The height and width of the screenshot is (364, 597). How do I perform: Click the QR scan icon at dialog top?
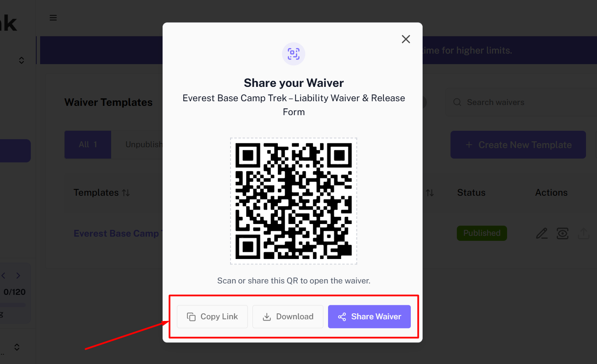click(293, 54)
